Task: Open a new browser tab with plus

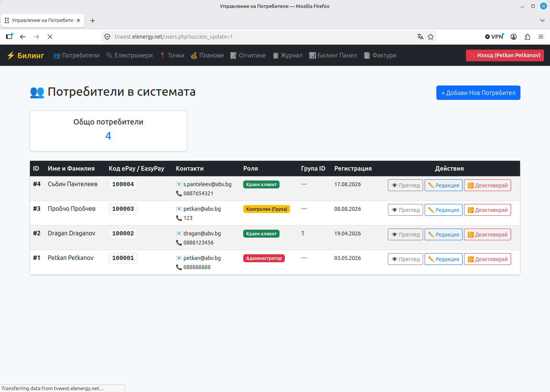Action: (93, 20)
